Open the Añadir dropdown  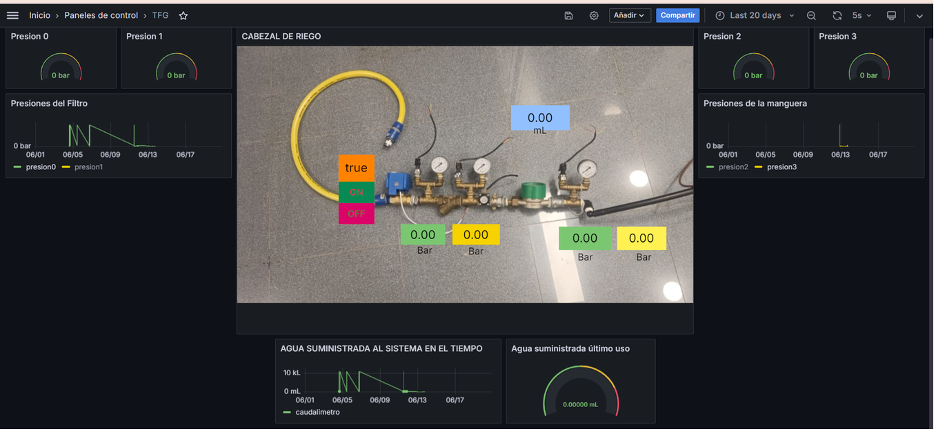pos(629,16)
